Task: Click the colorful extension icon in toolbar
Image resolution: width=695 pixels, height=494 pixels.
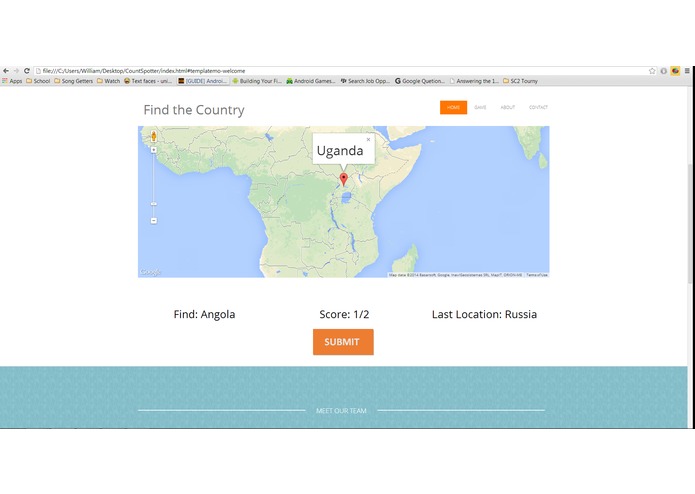Action: tap(675, 71)
